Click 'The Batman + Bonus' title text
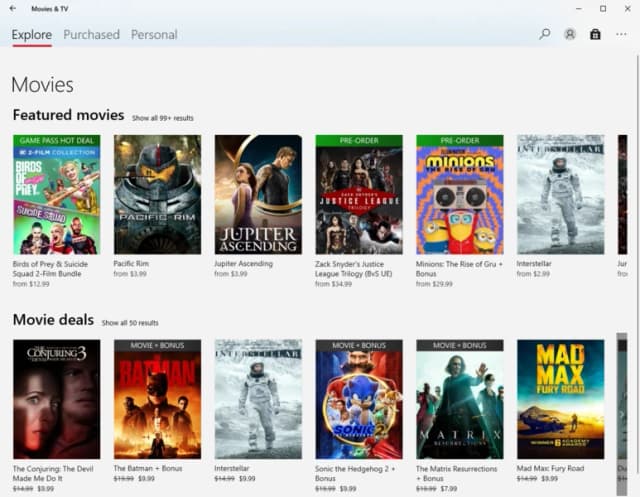640x497 pixels. (x=148, y=468)
